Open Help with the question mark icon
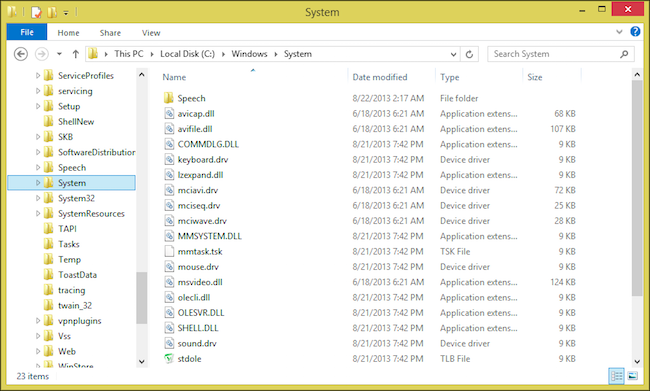The height and width of the screenshot is (391, 650). pyautogui.click(x=635, y=32)
